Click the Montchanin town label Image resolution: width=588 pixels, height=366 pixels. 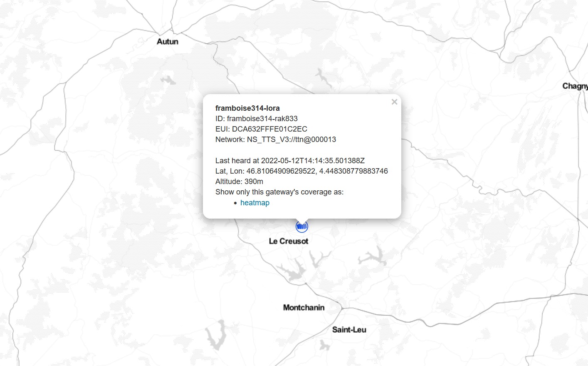(304, 307)
